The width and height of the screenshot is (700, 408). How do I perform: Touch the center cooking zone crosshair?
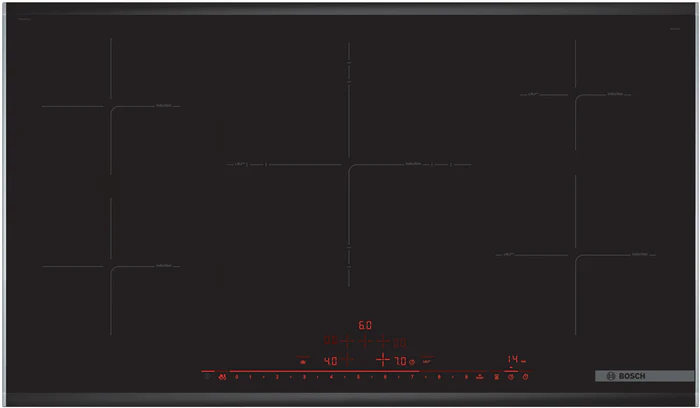pyautogui.click(x=348, y=165)
